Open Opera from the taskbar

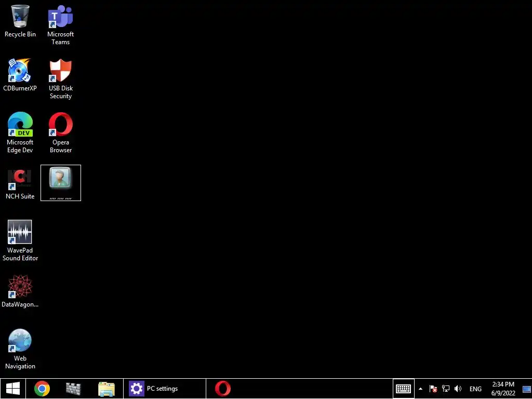[x=223, y=389]
